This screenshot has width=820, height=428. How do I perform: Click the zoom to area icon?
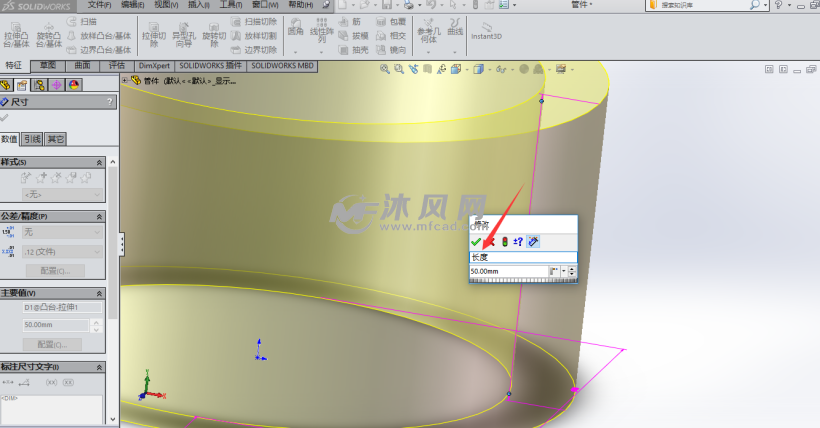pyautogui.click(x=399, y=69)
